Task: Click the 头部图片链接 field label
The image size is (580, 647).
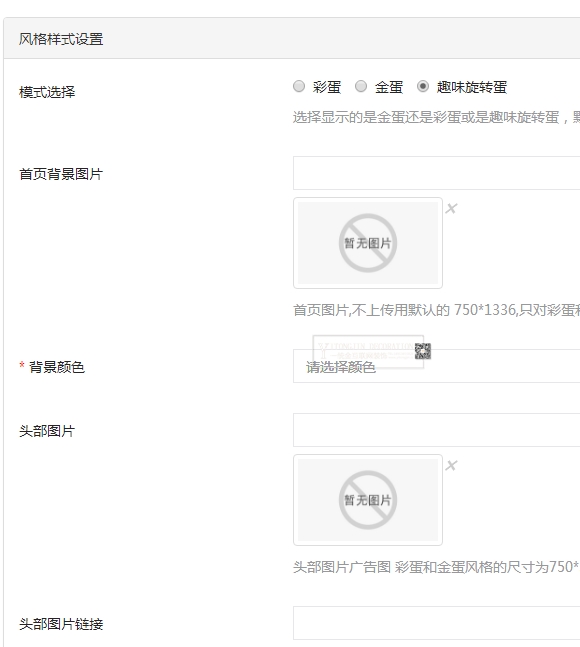Action: point(61,624)
